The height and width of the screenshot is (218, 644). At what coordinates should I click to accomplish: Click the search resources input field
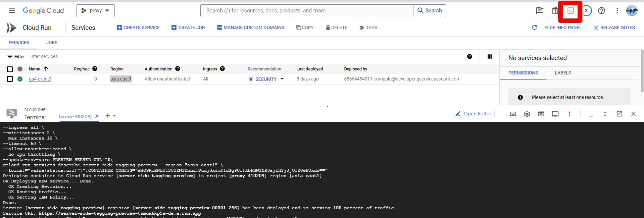click(307, 11)
